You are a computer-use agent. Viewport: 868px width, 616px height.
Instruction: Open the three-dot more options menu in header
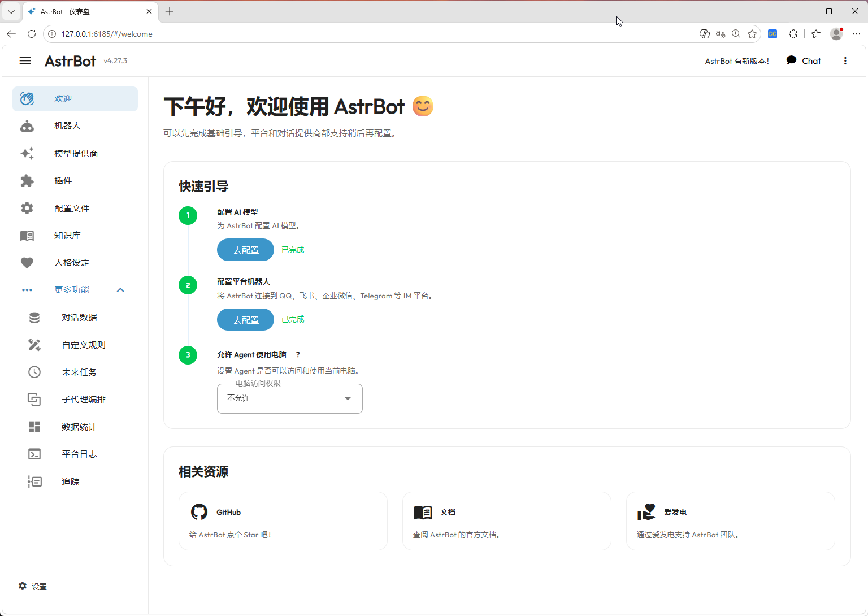point(845,61)
